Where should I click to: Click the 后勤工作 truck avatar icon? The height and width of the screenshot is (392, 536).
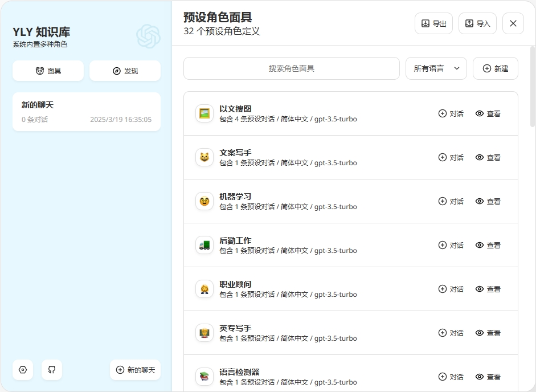[x=204, y=245]
